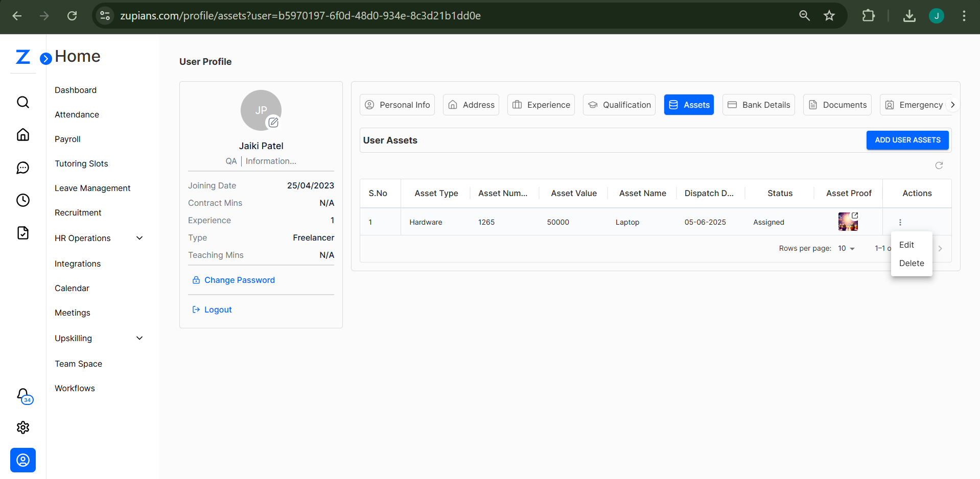Collapse the sidebar with blue arrow toggle
Image resolution: width=980 pixels, height=479 pixels.
click(x=46, y=59)
